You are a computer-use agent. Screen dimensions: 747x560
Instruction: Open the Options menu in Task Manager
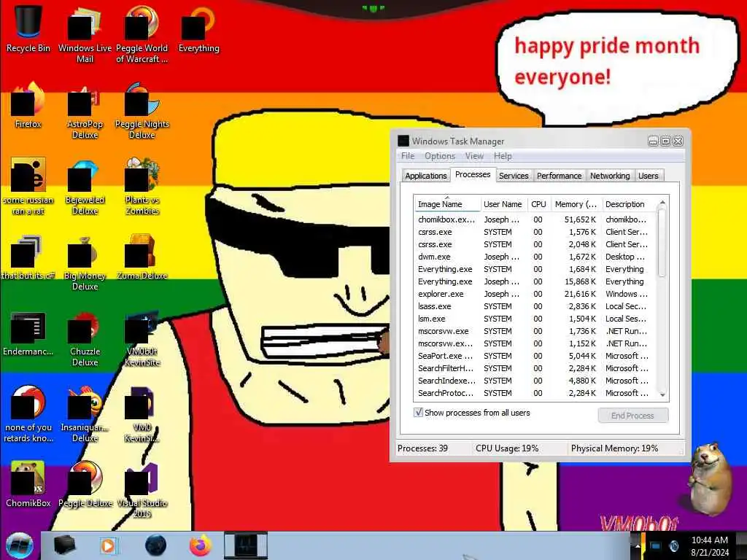(x=440, y=156)
